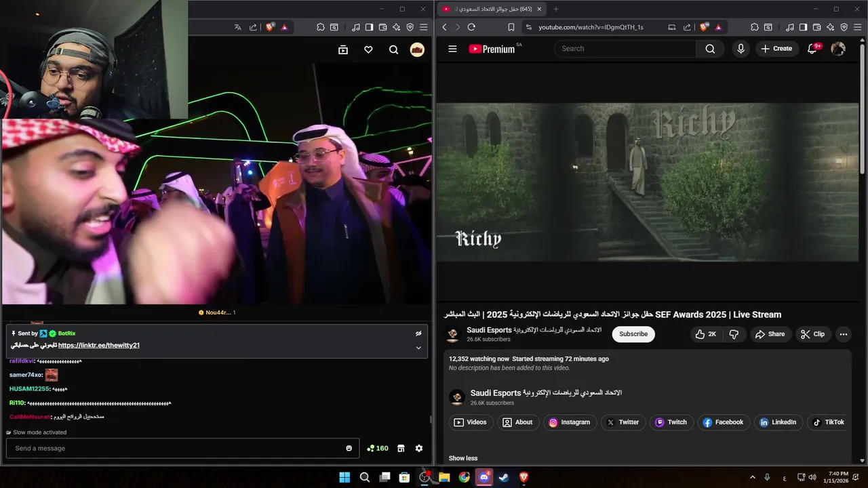
Task: Open a new tab next to the YouTube tab
Action: click(556, 9)
